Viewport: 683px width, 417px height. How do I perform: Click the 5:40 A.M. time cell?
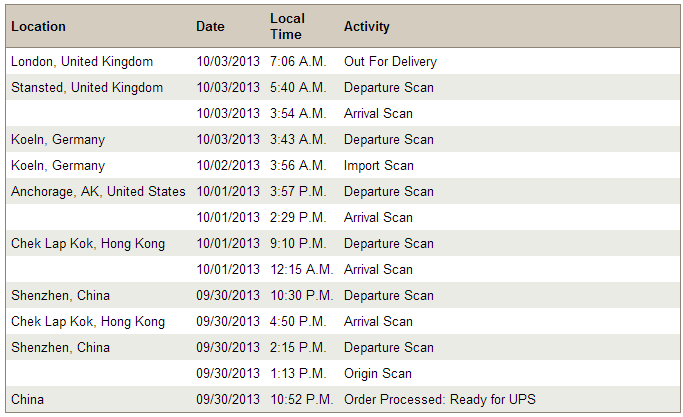pos(298,88)
